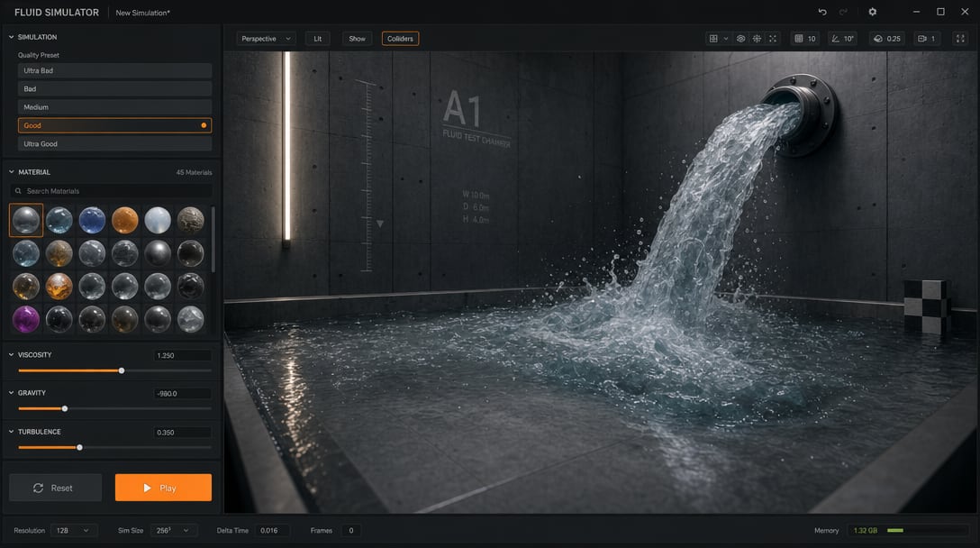Select the Bad quality preset

click(114, 89)
